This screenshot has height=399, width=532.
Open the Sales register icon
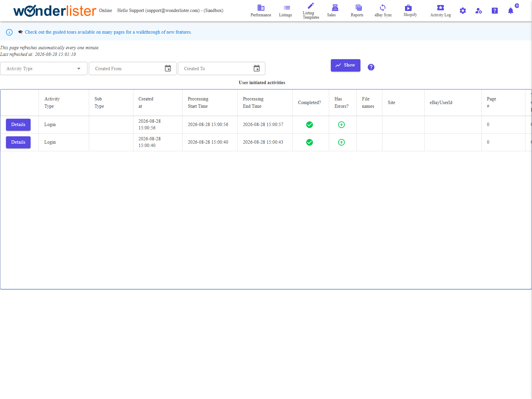(x=335, y=7)
